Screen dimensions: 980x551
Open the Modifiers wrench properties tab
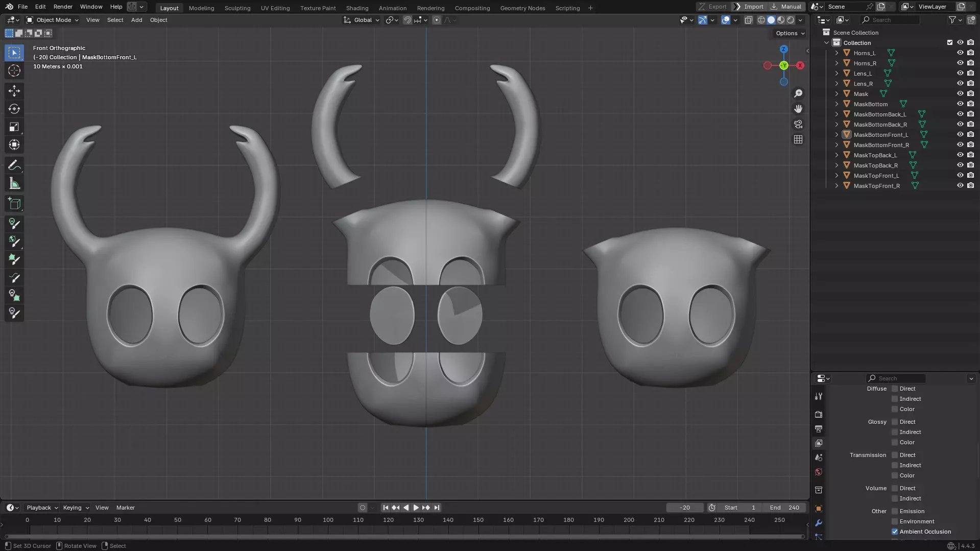(x=819, y=523)
